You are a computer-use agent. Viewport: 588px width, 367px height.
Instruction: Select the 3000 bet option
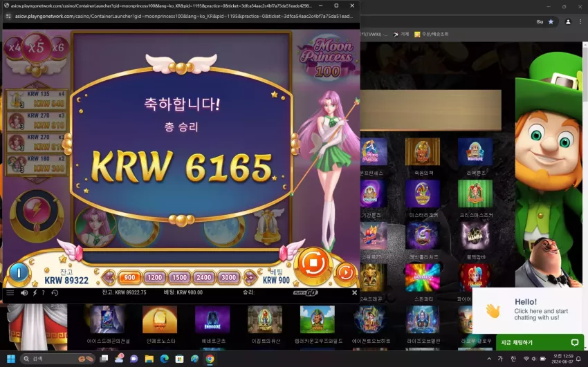228,278
